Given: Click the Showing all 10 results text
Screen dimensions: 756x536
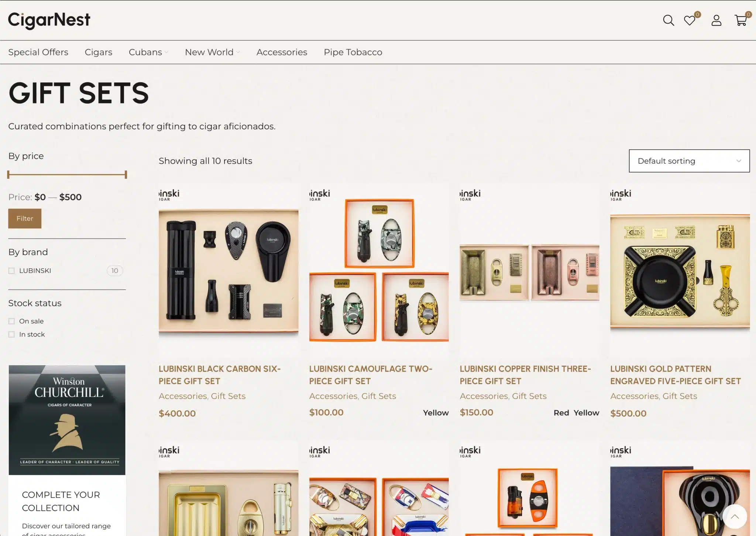Looking at the screenshot, I should pos(206,161).
